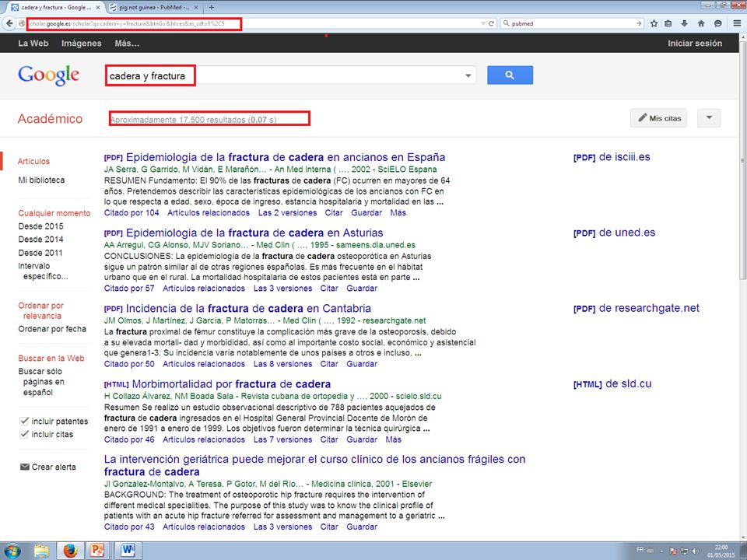
Task: Expand 'Más' under the España epidemiology result
Action: click(x=398, y=213)
